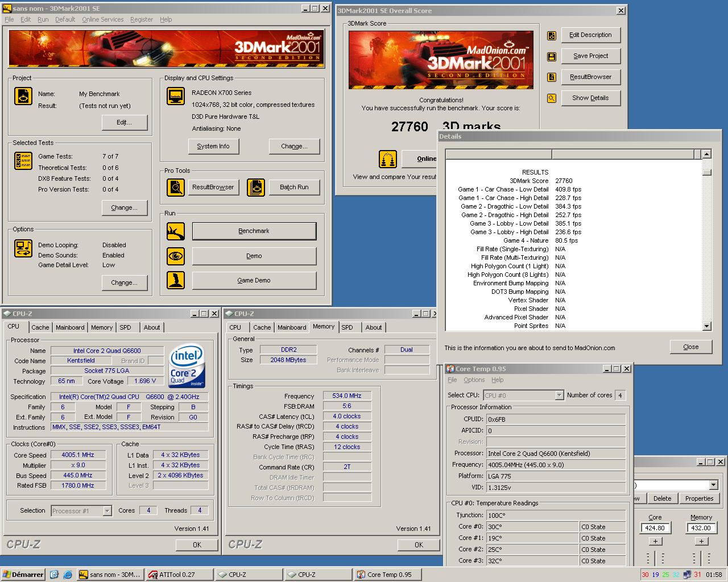Click the system tray clock showing 01:58

coord(714,575)
